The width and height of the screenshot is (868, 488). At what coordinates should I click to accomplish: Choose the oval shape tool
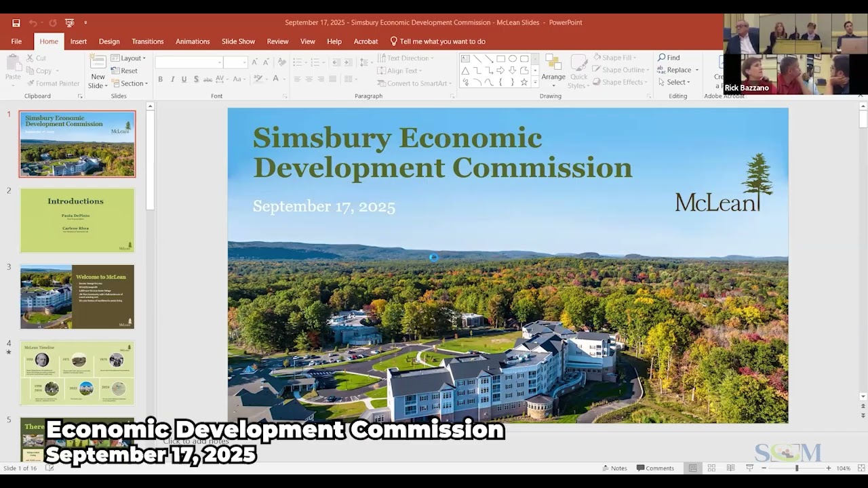click(x=513, y=59)
